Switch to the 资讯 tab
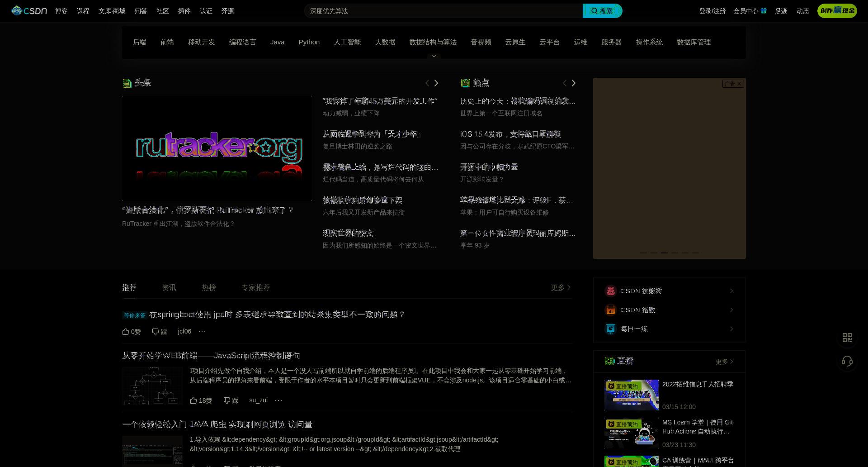The image size is (868, 467). [169, 288]
